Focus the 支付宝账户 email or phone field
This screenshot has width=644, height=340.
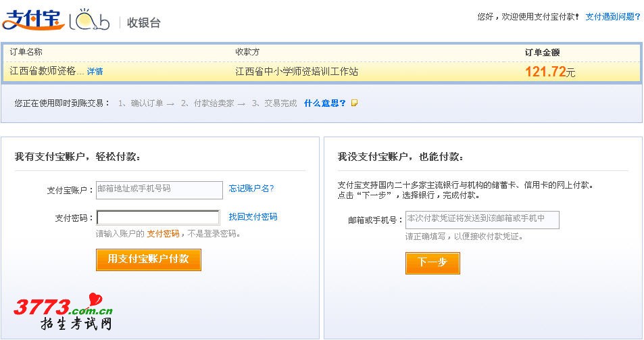[159, 189]
